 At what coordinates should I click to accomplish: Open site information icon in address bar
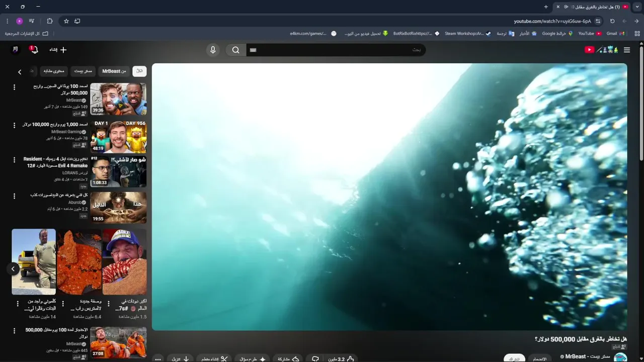coord(598,21)
